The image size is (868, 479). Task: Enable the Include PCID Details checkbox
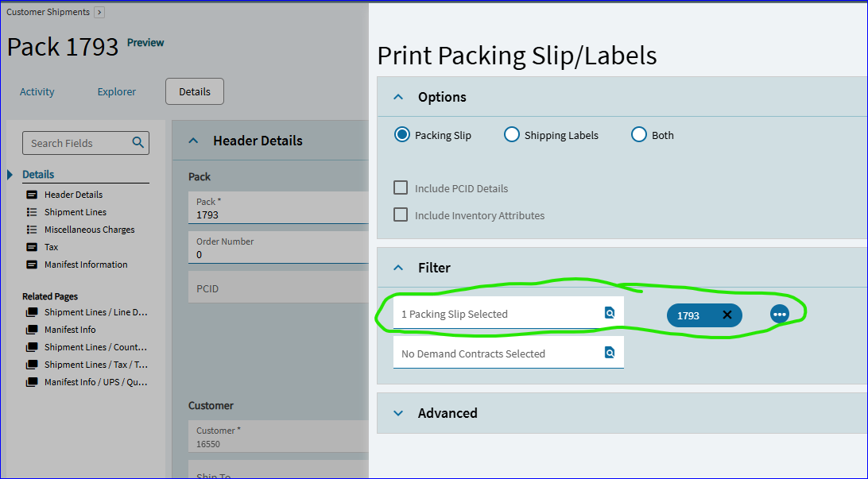[401, 187]
